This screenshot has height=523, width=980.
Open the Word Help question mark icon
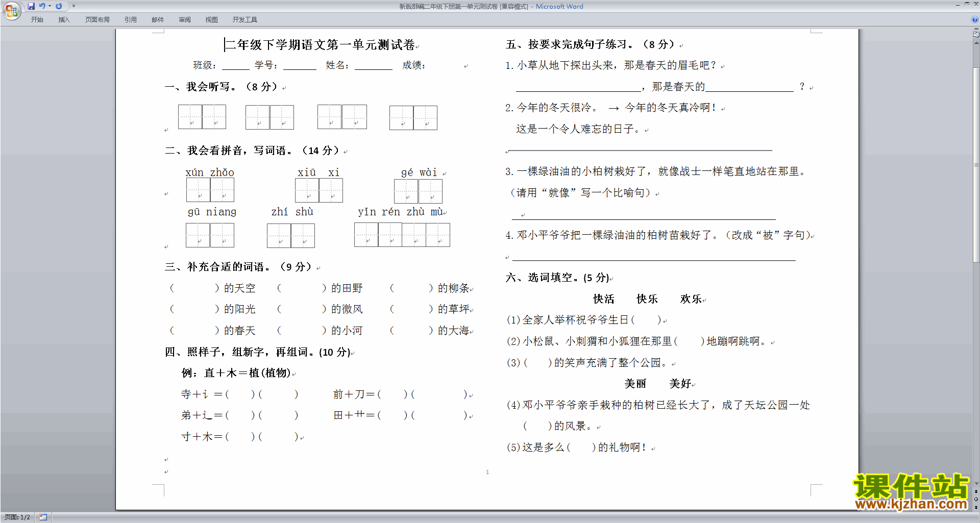click(x=975, y=19)
